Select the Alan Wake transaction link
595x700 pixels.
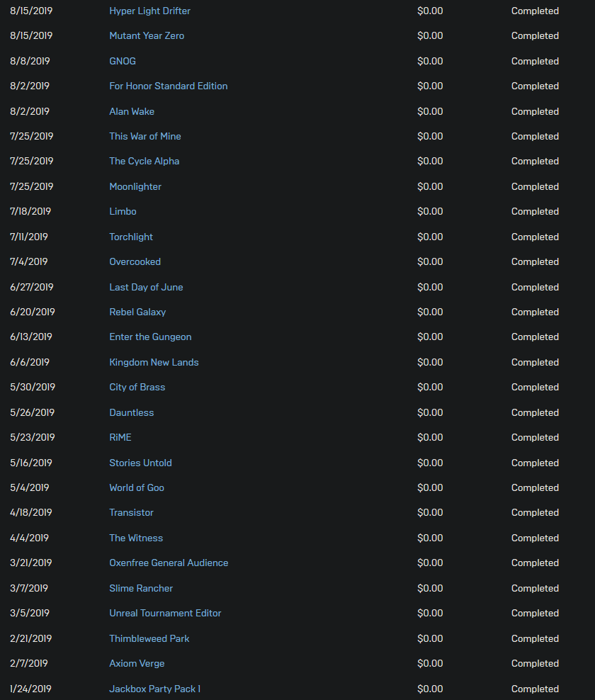(x=132, y=112)
